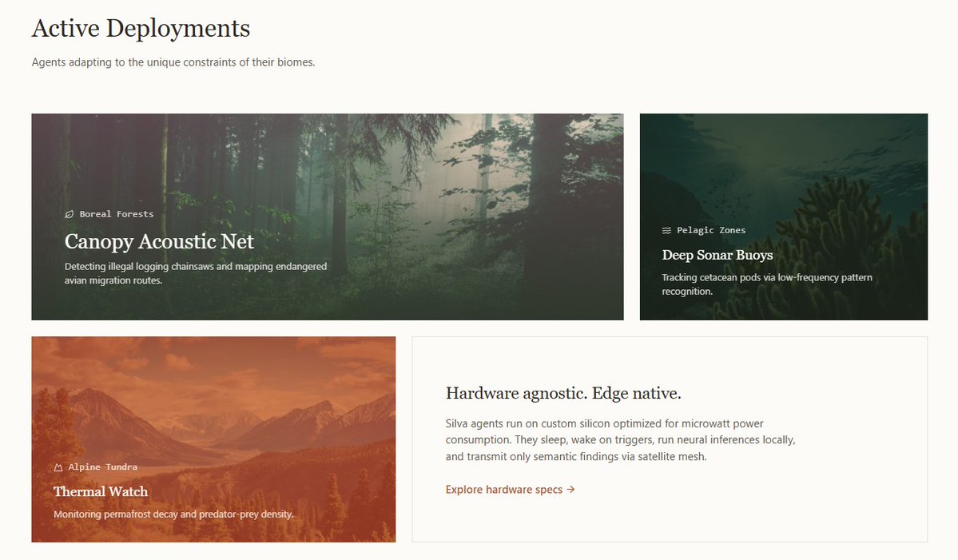This screenshot has height=560, width=958.
Task: Click the 'Silva agents run on custom silicon' paragraph
Action: click(620, 439)
